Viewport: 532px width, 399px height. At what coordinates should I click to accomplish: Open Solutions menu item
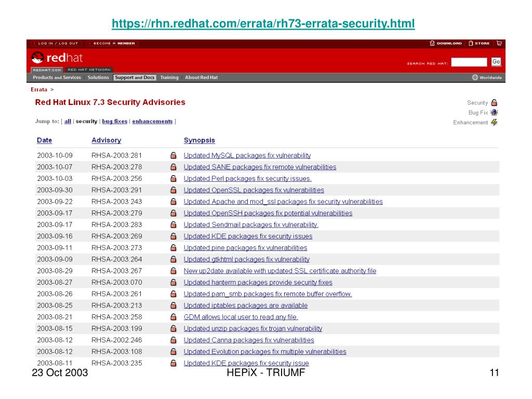tap(98, 77)
